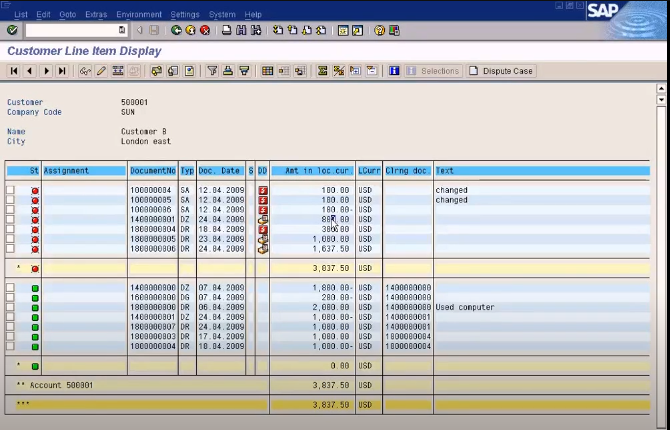Open the command field history dropdown
Viewport: 670px width, 430px height.
122,30
